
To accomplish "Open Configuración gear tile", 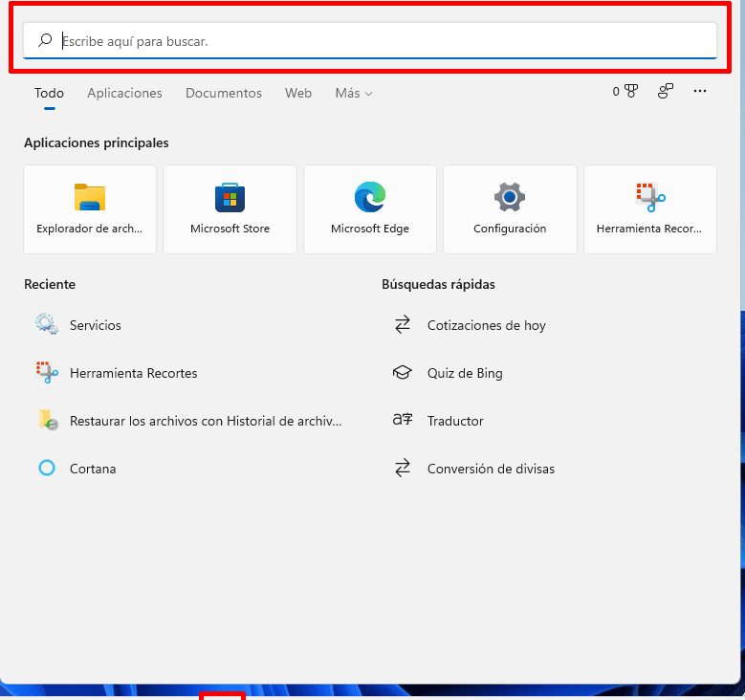I will pos(510,209).
